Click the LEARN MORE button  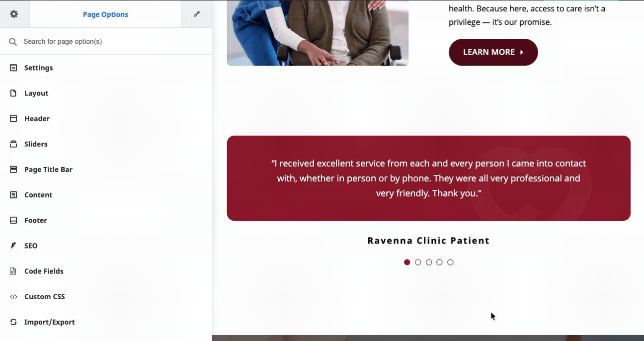493,52
